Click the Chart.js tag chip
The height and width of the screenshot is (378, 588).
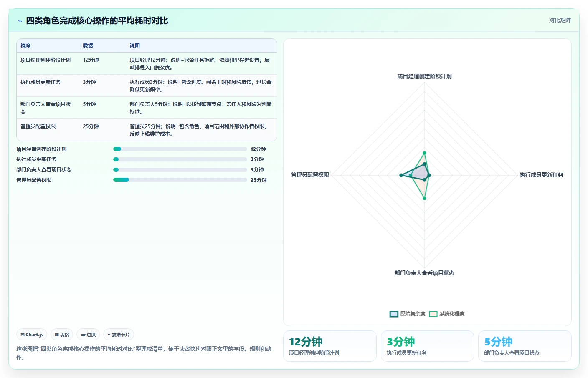coord(32,335)
